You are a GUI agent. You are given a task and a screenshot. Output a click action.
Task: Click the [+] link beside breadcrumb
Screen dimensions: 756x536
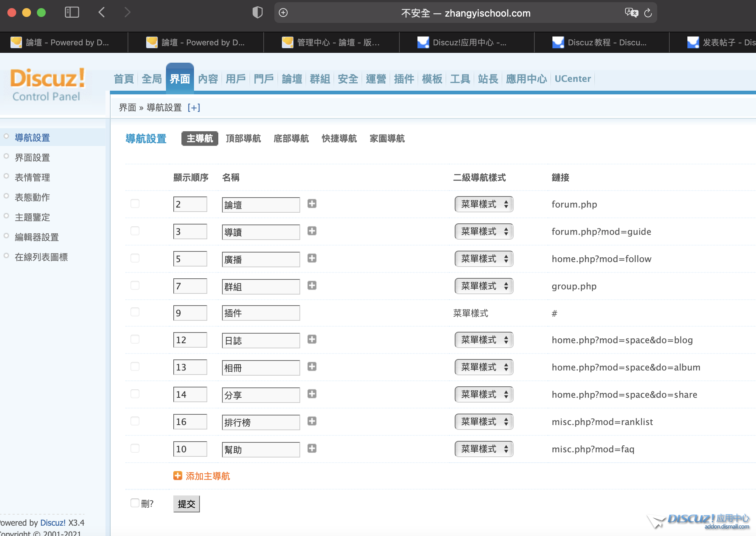pos(194,108)
